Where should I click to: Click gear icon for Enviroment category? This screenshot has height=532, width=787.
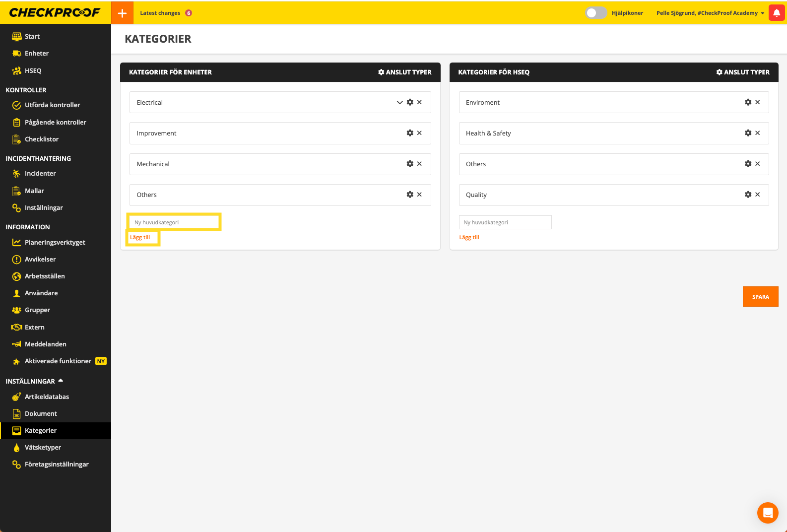coord(748,102)
